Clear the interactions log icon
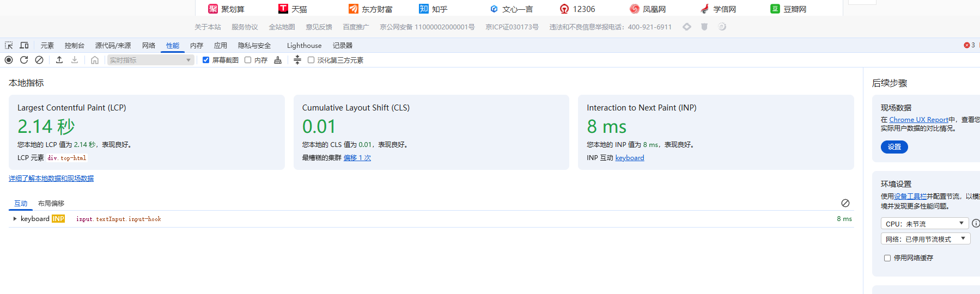980x294 pixels. [x=845, y=203]
